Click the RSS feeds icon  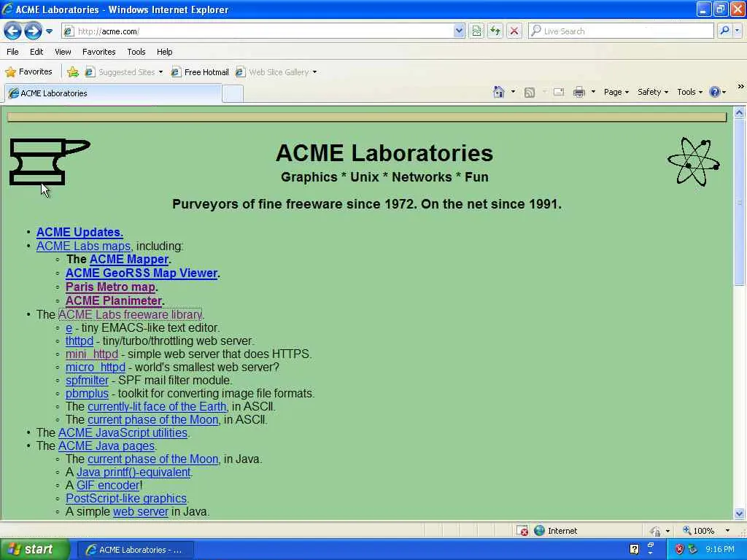(x=530, y=93)
